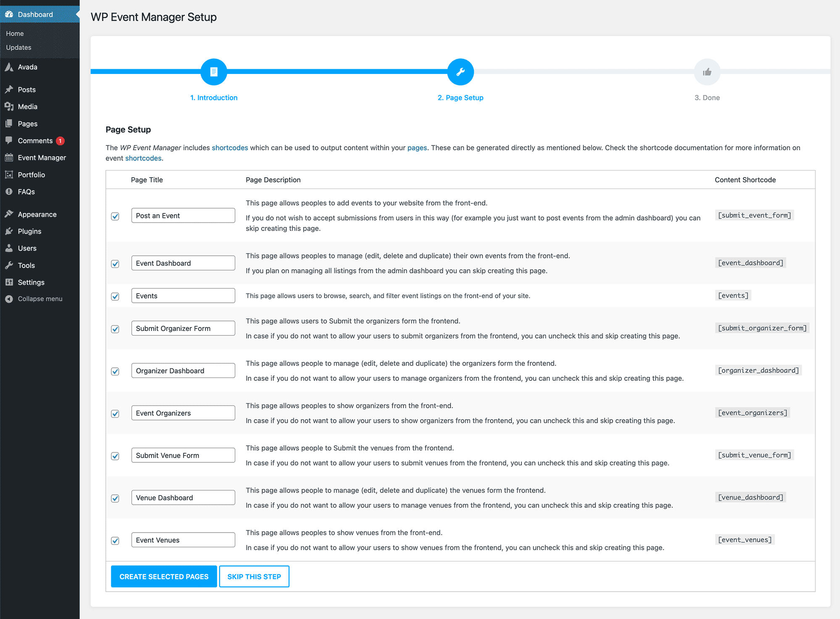
Task: Edit the Event Venues title field
Action: [183, 540]
